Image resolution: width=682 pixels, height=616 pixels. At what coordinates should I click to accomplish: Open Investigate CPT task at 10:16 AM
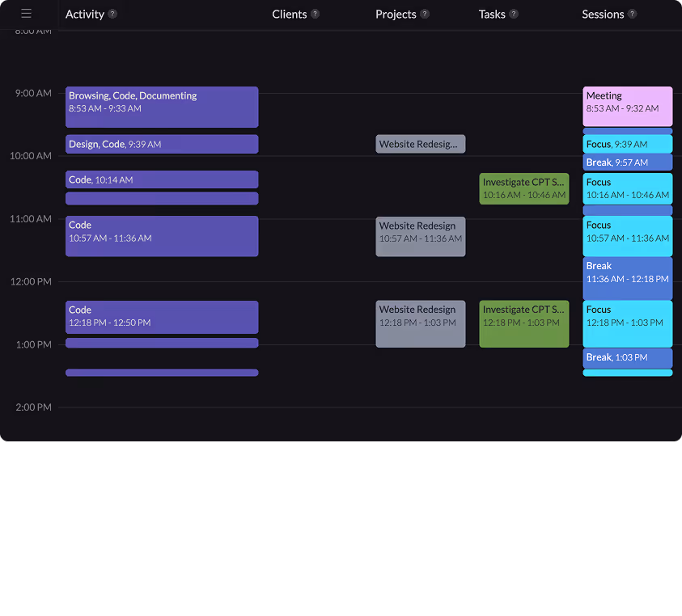[524, 188]
